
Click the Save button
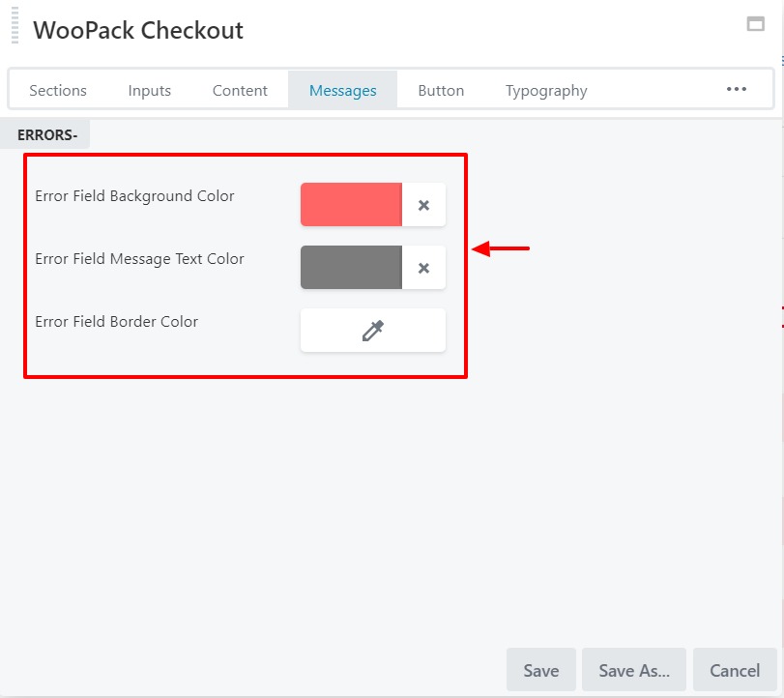(x=541, y=670)
